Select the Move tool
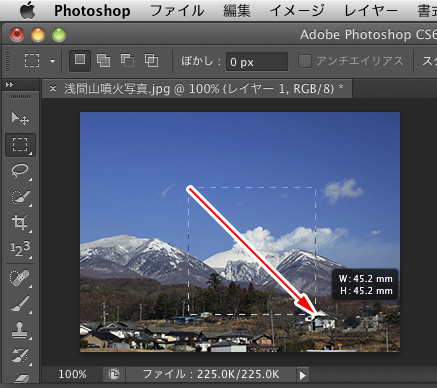 pyautogui.click(x=20, y=118)
